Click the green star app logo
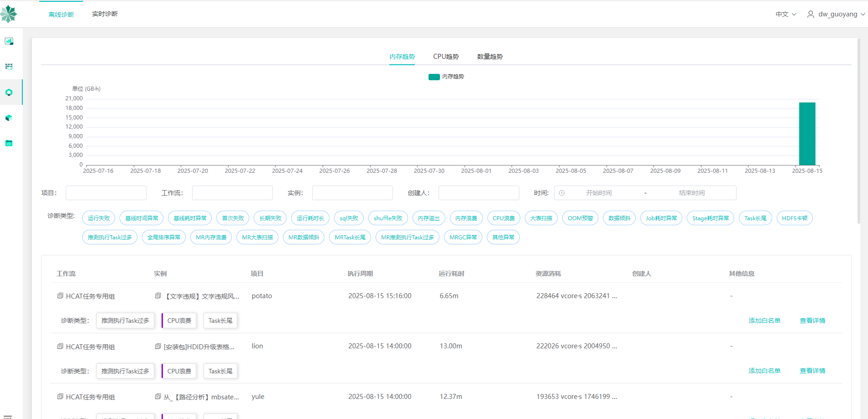 click(8, 14)
